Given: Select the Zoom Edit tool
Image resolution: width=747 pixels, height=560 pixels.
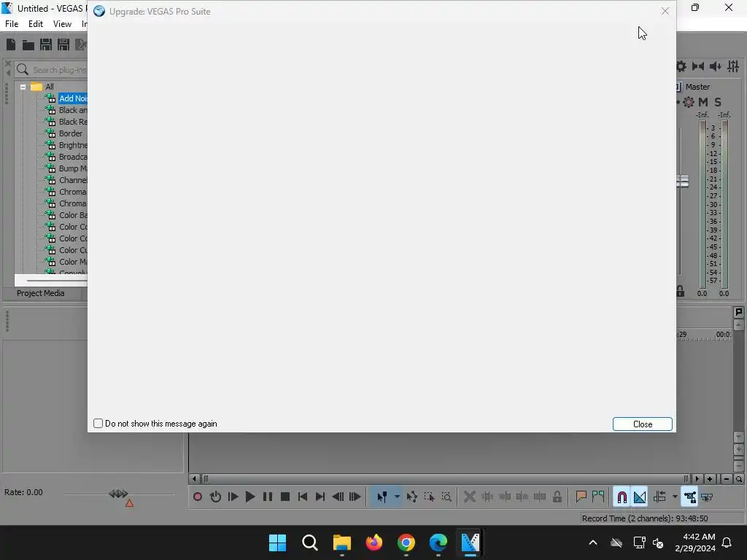Looking at the screenshot, I should [x=446, y=497].
